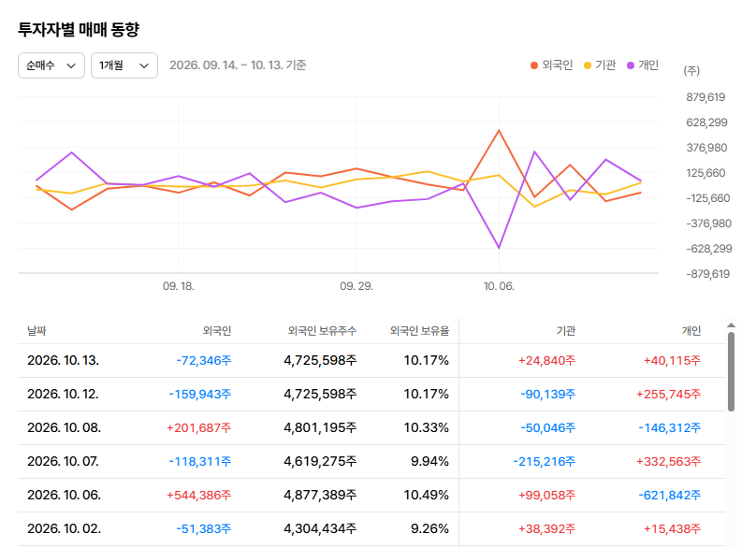This screenshot has width=756, height=548.
Task: Open the 순매수 dropdown
Action: pyautogui.click(x=51, y=65)
